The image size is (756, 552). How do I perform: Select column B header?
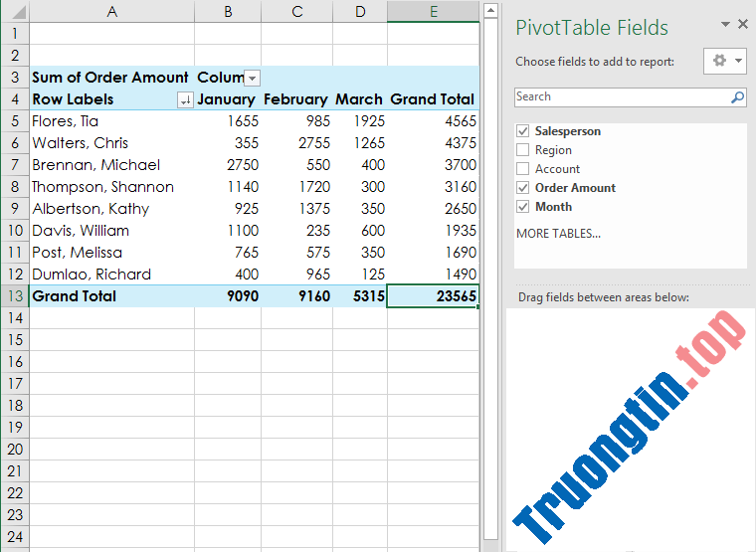point(228,12)
